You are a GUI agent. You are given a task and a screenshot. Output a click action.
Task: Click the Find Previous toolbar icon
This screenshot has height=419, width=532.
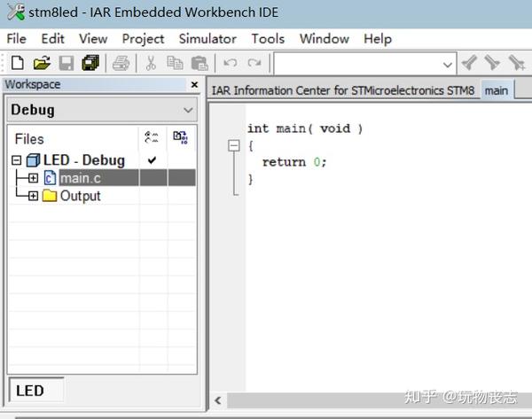470,63
